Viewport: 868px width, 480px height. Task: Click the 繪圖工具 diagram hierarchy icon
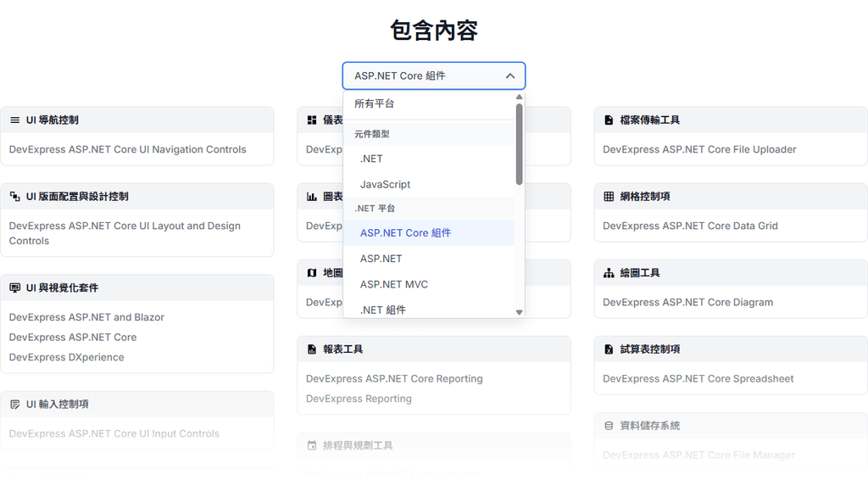click(609, 273)
